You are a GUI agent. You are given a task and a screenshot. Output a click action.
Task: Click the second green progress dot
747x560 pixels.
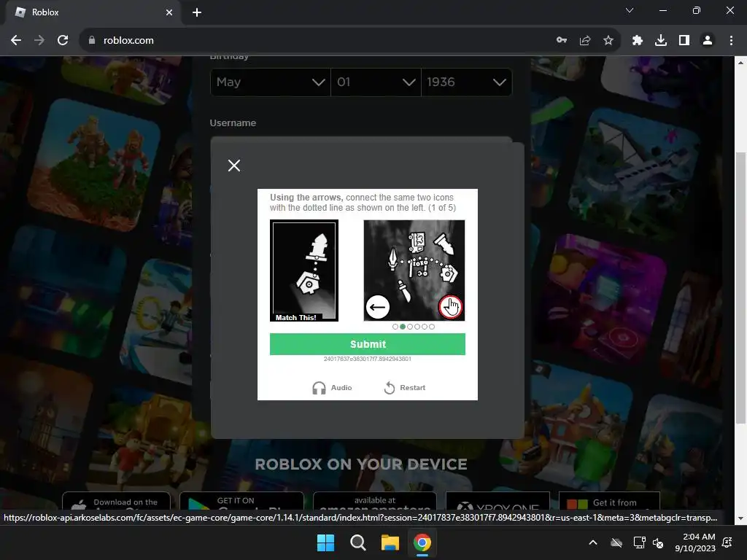pyautogui.click(x=403, y=327)
